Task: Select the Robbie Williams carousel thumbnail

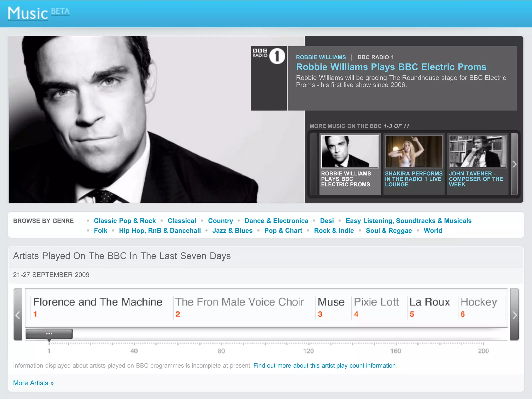Action: pyautogui.click(x=350, y=152)
